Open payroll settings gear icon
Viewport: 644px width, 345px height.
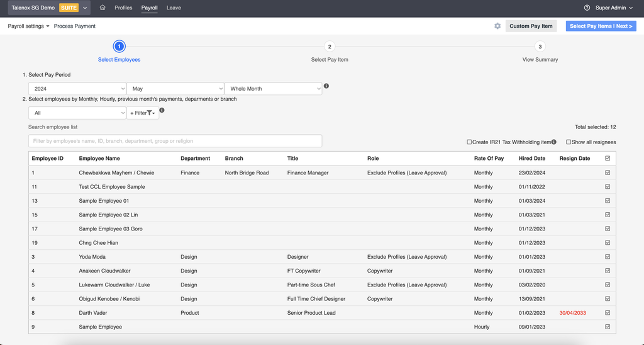click(497, 26)
